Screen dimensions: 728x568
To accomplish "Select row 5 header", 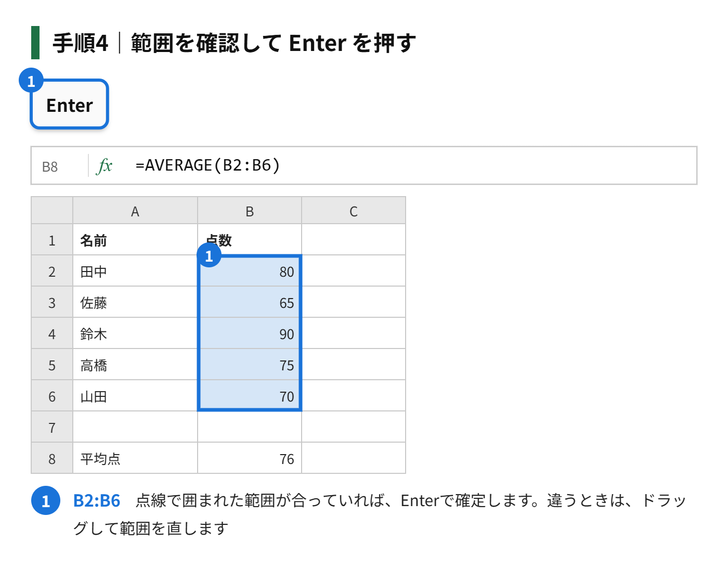I will [52, 365].
